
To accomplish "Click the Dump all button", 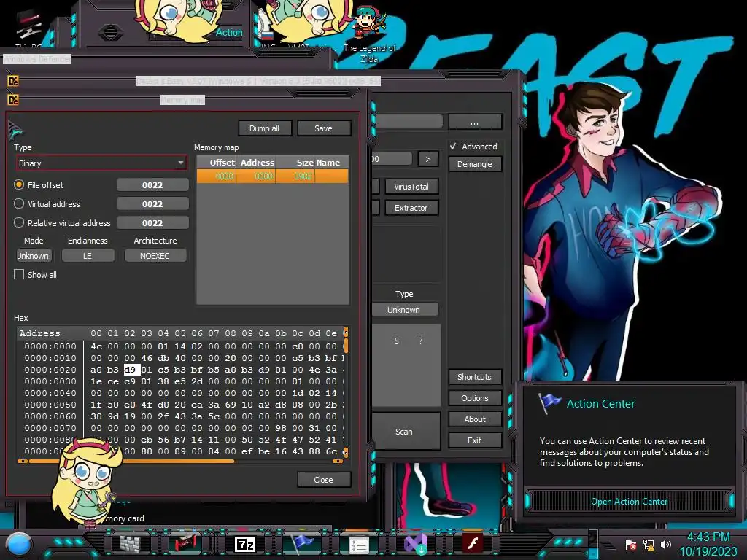I will point(264,128).
